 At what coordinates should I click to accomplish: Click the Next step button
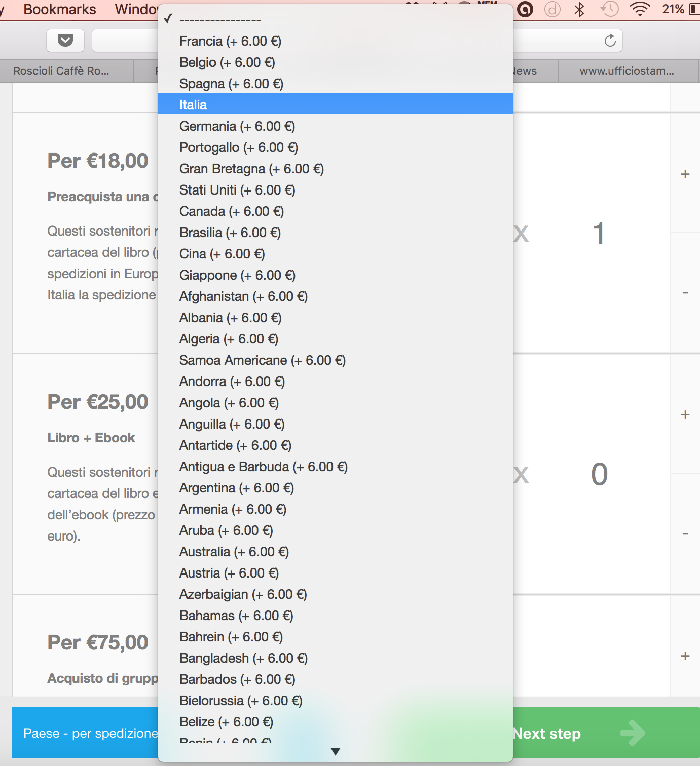547,733
